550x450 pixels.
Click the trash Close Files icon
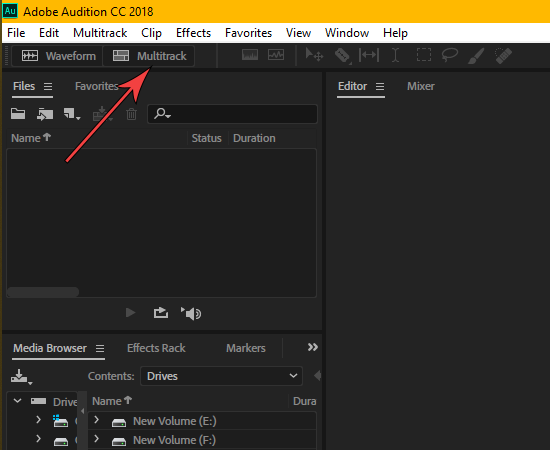pyautogui.click(x=132, y=114)
